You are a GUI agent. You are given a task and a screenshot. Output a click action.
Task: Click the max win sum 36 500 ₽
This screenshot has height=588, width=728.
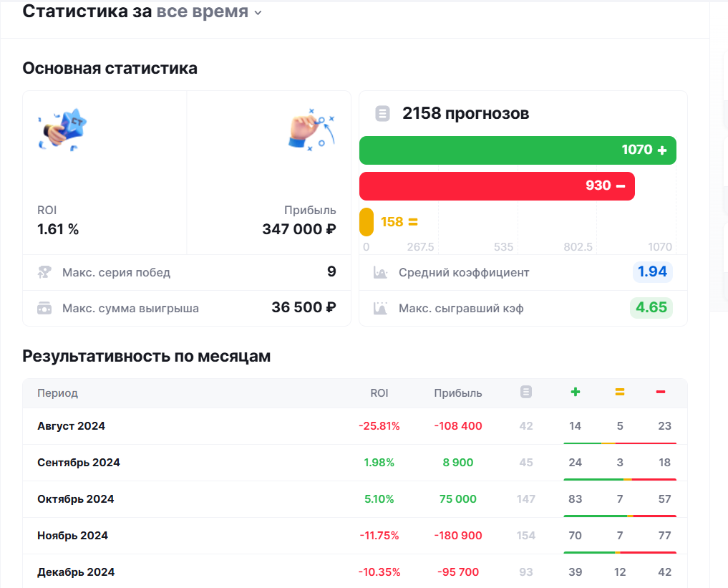(304, 307)
